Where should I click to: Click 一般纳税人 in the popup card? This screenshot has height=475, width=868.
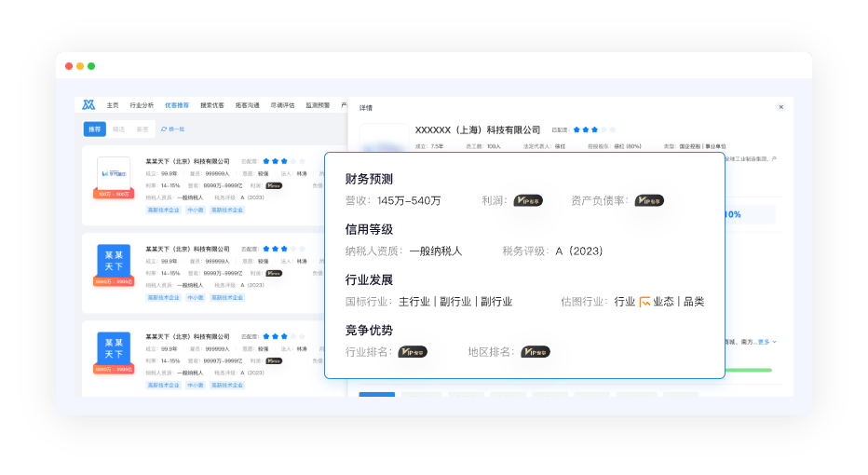436,251
